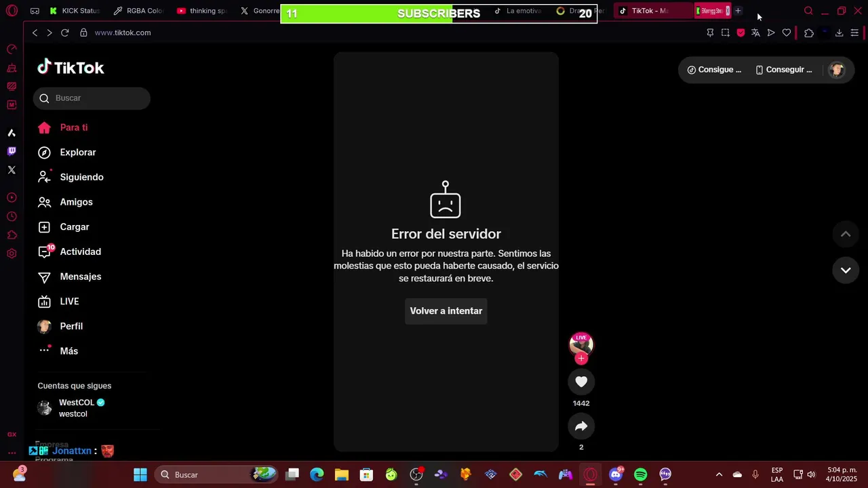Viewport: 868px width, 488px height.
Task: Switch to the YouTube thinking tab
Action: (201, 11)
